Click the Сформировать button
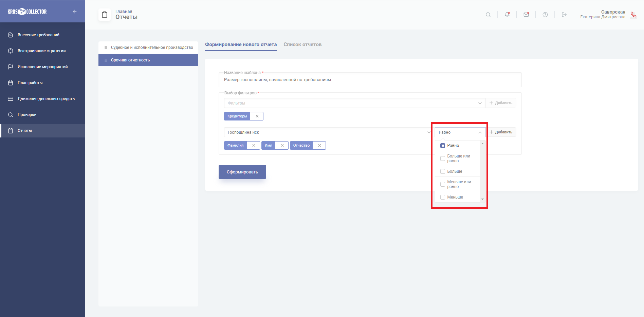This screenshot has width=644, height=317. tap(242, 172)
